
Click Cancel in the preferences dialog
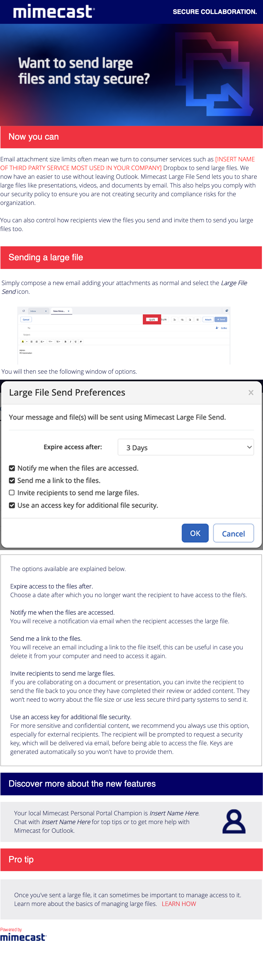[x=233, y=533]
